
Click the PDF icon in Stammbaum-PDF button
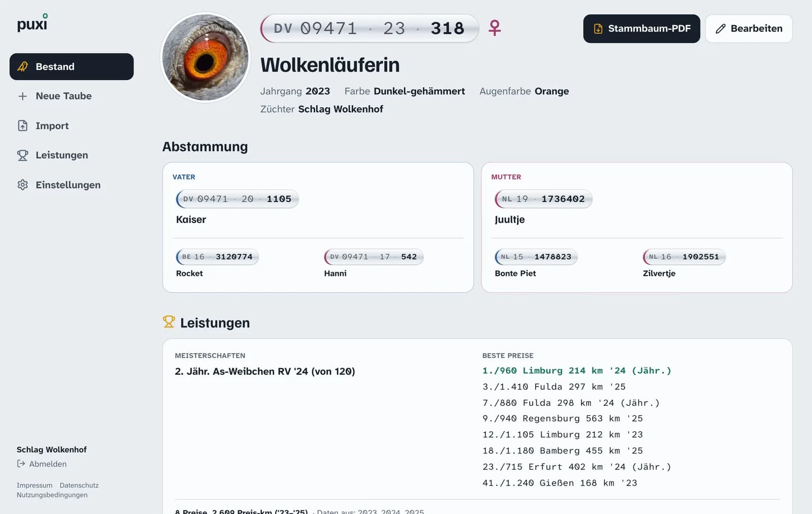598,28
